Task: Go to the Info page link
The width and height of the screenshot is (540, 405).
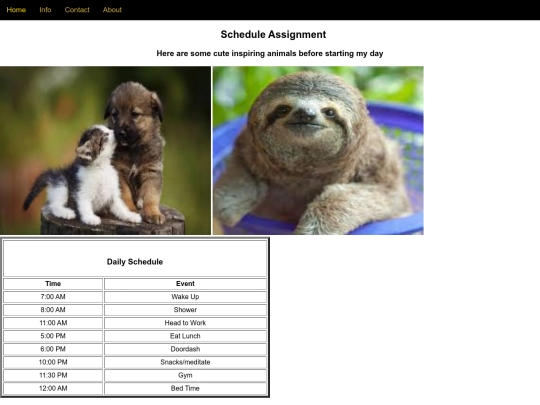Action: [x=45, y=10]
